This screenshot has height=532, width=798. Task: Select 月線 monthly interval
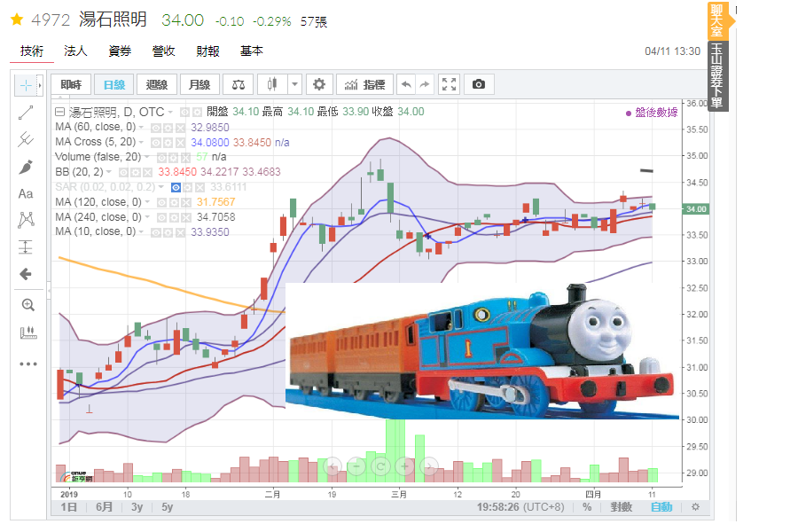click(199, 84)
